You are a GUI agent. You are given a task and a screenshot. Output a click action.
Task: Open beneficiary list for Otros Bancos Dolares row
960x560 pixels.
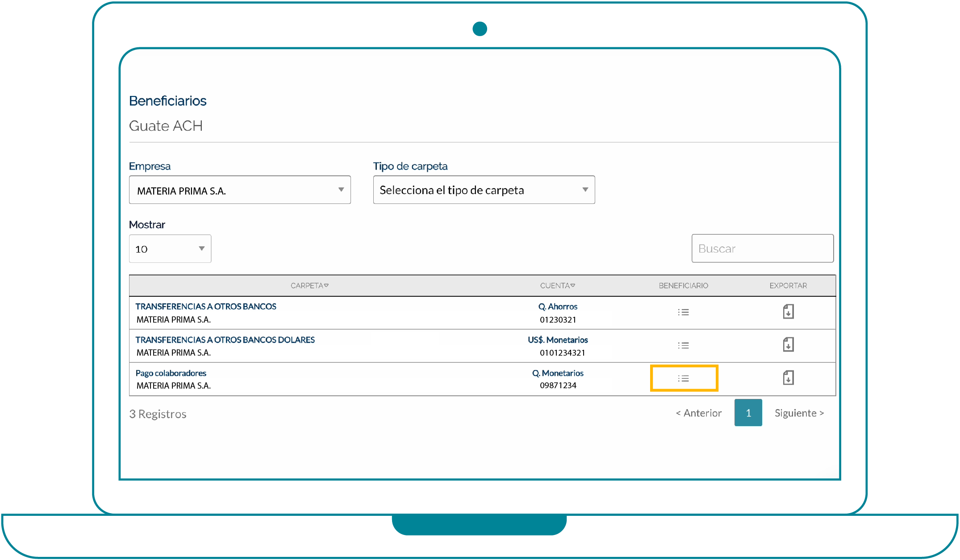(683, 345)
